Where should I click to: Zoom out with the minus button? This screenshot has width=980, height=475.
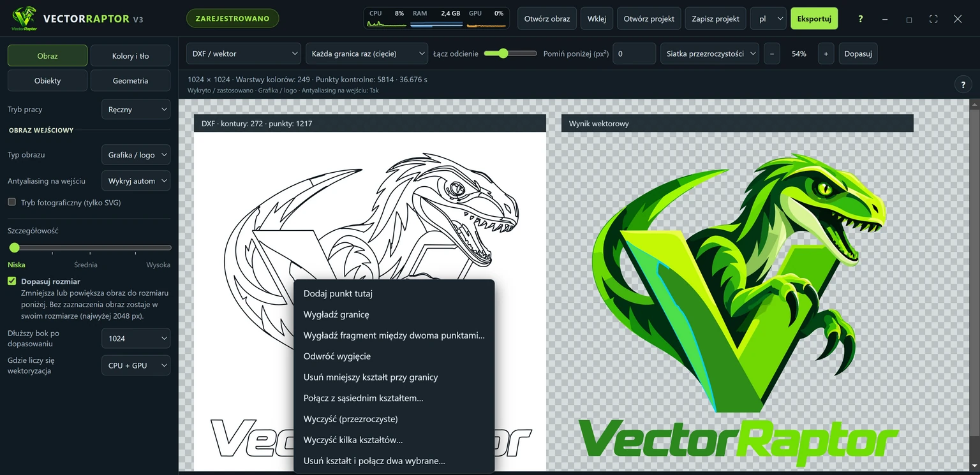(771, 54)
